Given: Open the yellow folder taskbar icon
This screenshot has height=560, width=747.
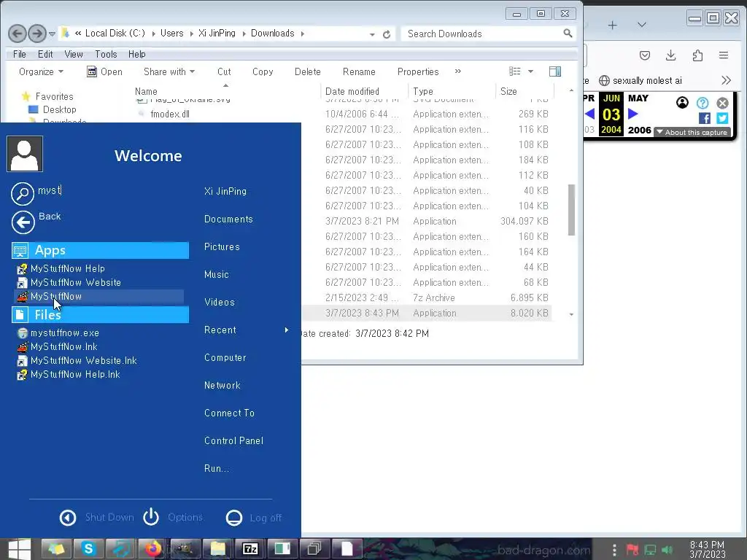Looking at the screenshot, I should pos(217,548).
